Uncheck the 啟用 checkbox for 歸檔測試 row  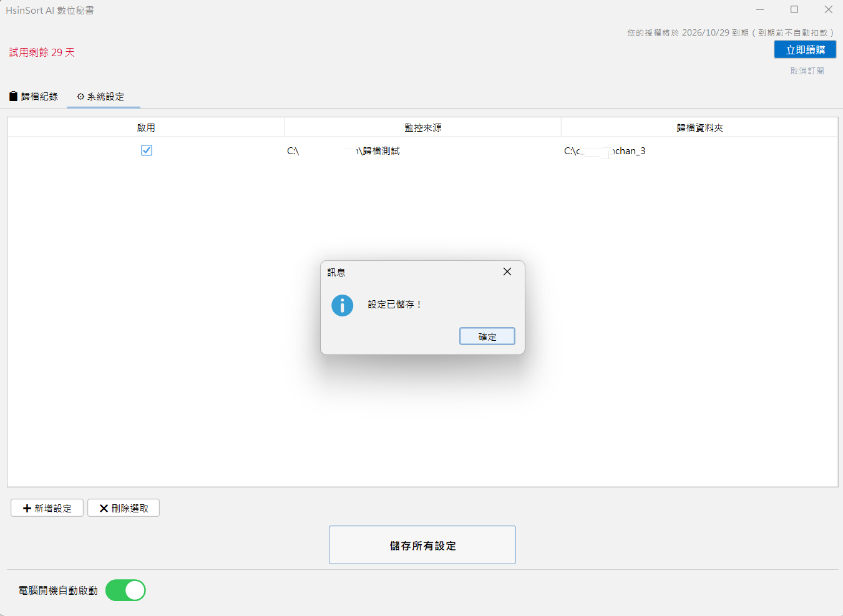pos(147,150)
